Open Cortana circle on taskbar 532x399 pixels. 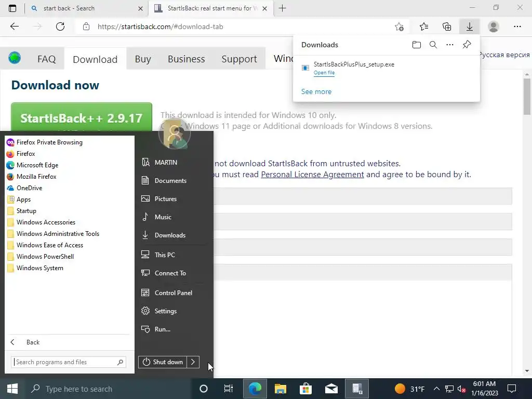[204, 389]
